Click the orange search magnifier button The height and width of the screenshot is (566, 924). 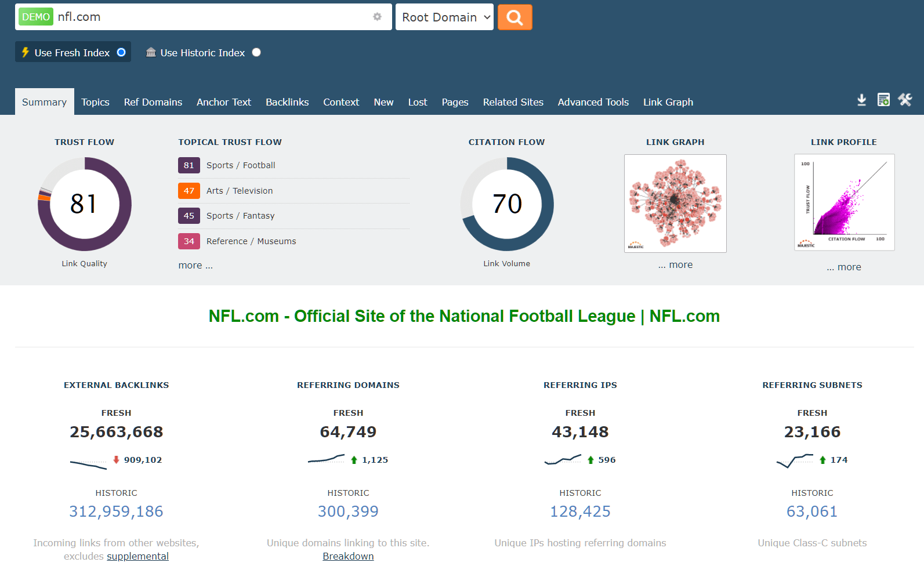pos(514,17)
